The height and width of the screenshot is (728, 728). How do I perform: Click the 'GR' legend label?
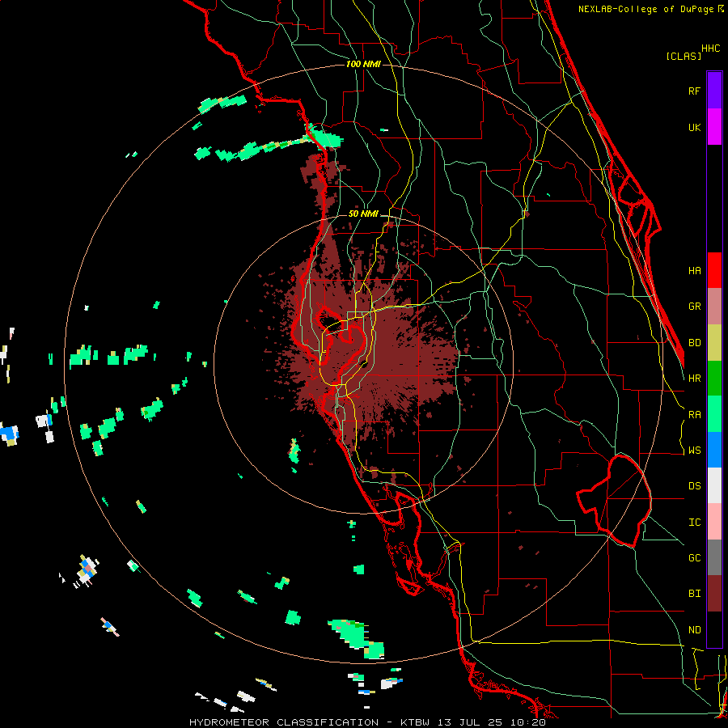694,307
